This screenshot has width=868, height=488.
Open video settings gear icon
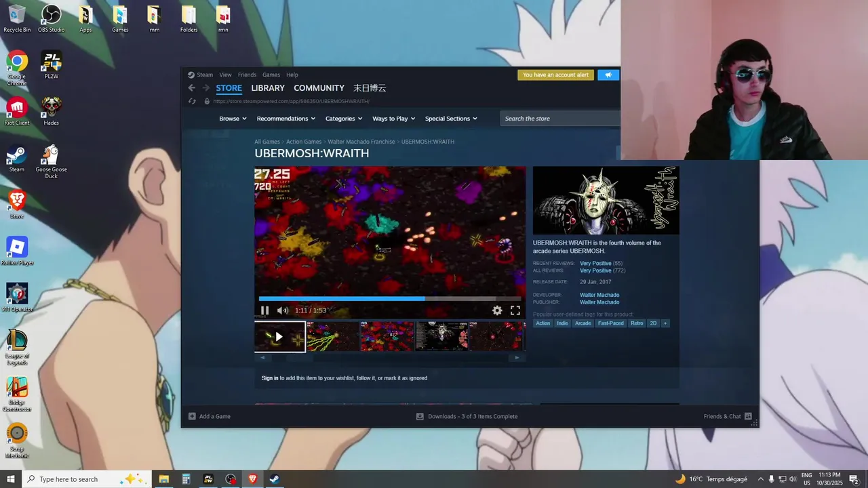(x=497, y=310)
